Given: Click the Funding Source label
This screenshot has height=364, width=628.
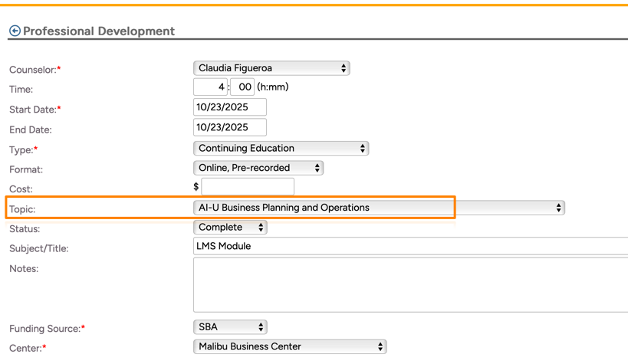Looking at the screenshot, I should pos(44,329).
